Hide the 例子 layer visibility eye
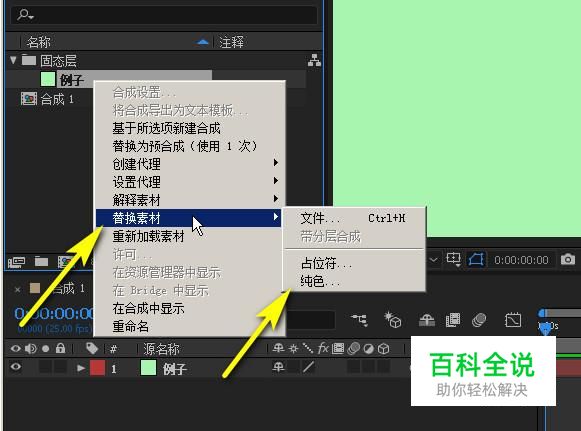The width and height of the screenshot is (581, 431). click(16, 367)
